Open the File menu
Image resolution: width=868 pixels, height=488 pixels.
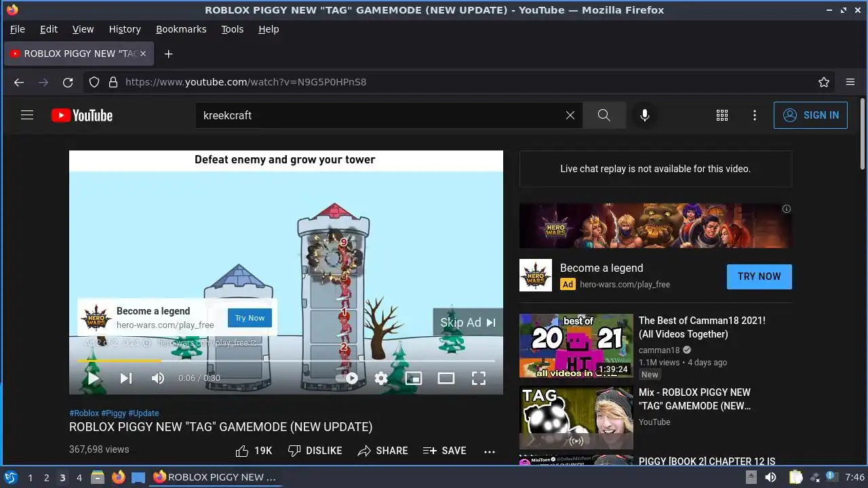pyautogui.click(x=18, y=29)
